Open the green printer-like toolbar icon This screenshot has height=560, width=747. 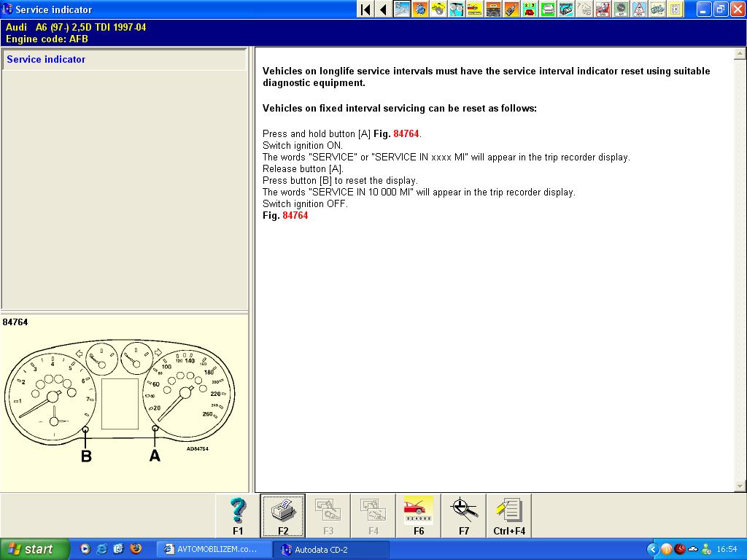(548, 9)
